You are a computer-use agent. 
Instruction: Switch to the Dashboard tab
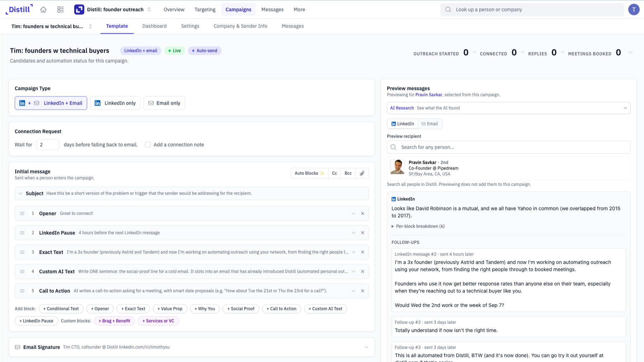point(155,26)
